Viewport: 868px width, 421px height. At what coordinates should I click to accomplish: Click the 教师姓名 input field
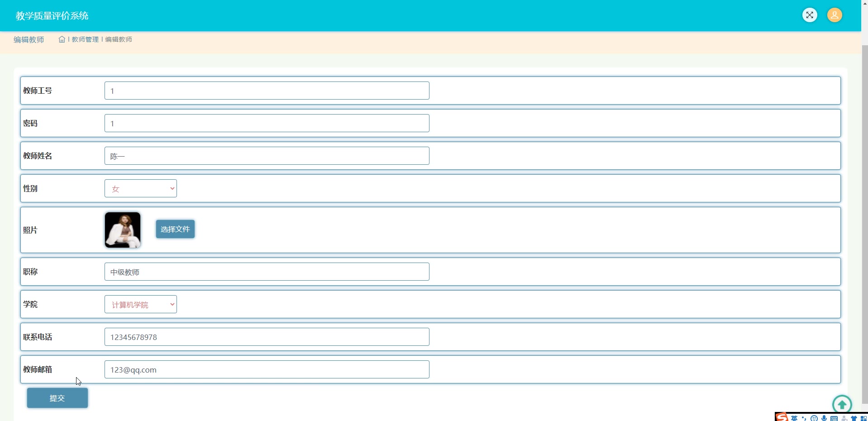pos(267,156)
